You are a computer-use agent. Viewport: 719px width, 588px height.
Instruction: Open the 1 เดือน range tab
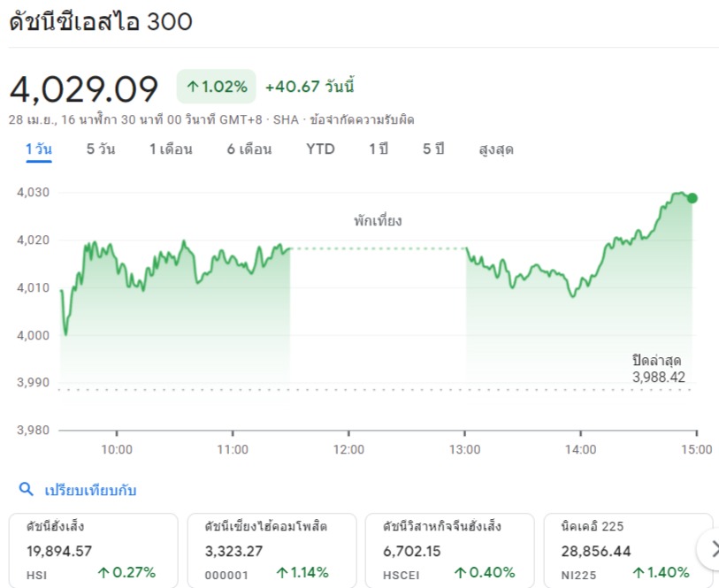point(170,149)
